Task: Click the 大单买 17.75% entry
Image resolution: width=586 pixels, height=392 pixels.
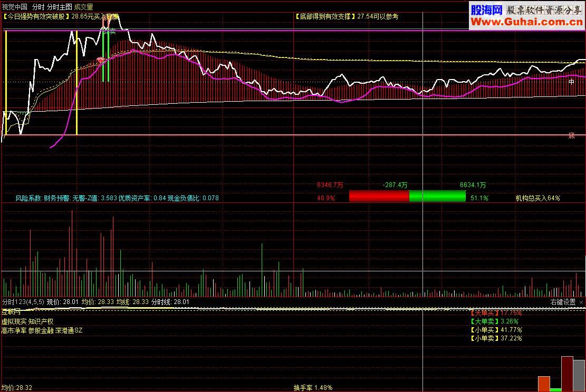Action: 496,313
